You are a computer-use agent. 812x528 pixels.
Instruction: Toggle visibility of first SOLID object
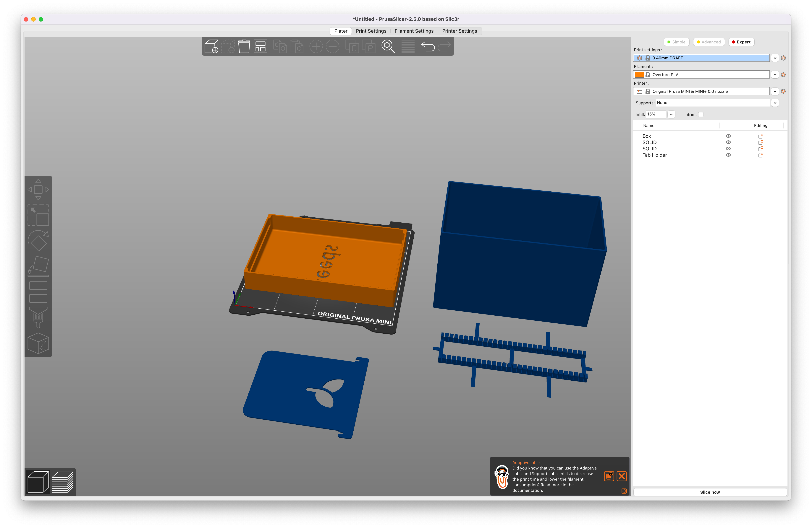728,142
